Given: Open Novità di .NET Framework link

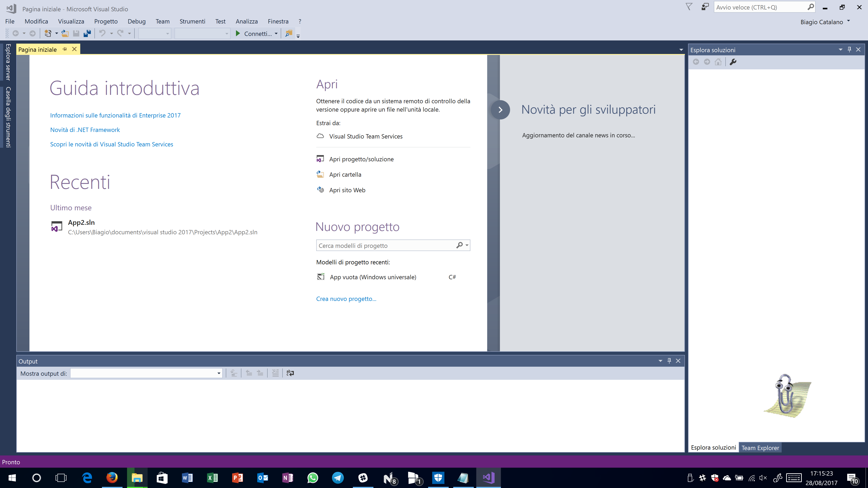Looking at the screenshot, I should click(x=85, y=130).
